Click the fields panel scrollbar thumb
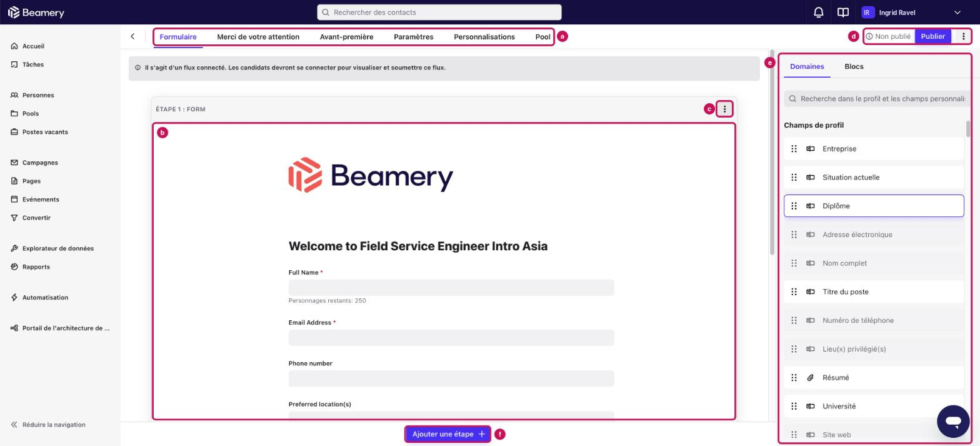The height and width of the screenshot is (446, 980). (968, 129)
